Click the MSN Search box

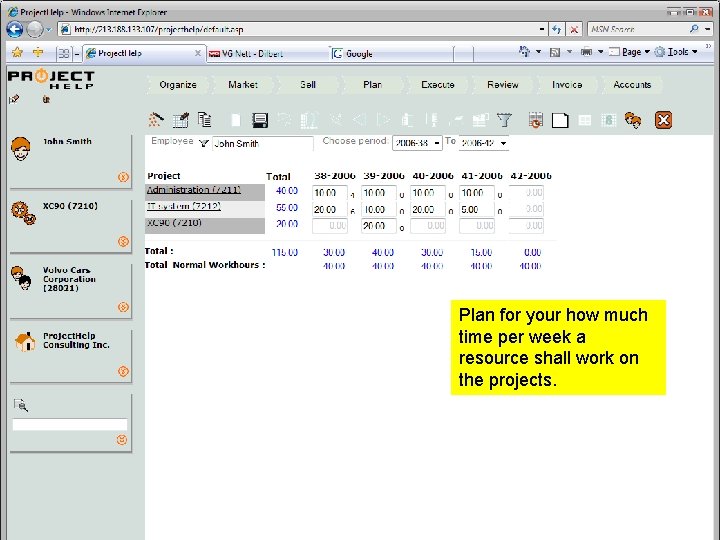pos(638,29)
